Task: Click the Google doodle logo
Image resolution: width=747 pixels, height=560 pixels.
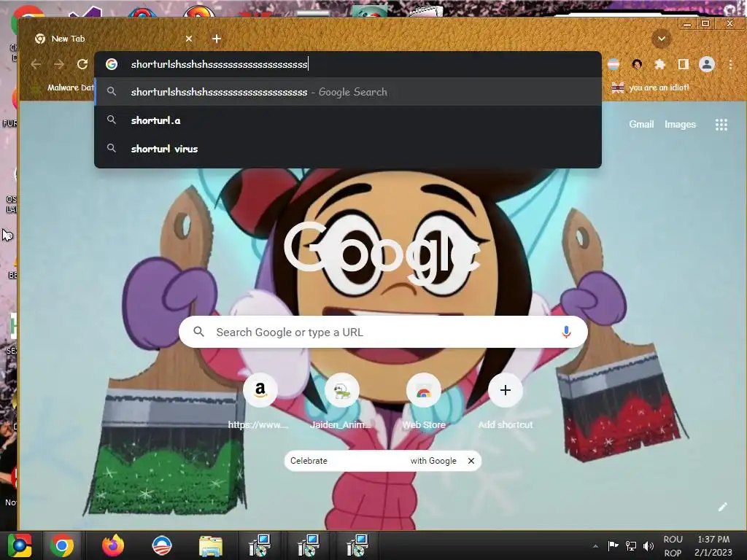Action: 382,254
